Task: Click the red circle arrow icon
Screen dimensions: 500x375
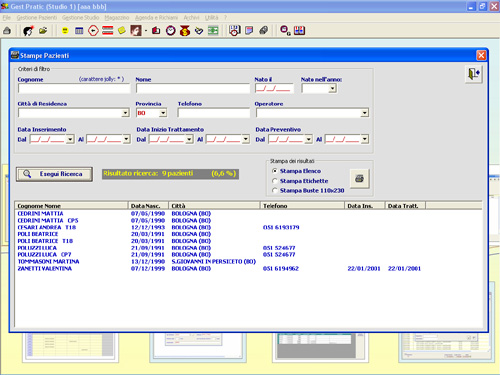Action: [x=93, y=31]
